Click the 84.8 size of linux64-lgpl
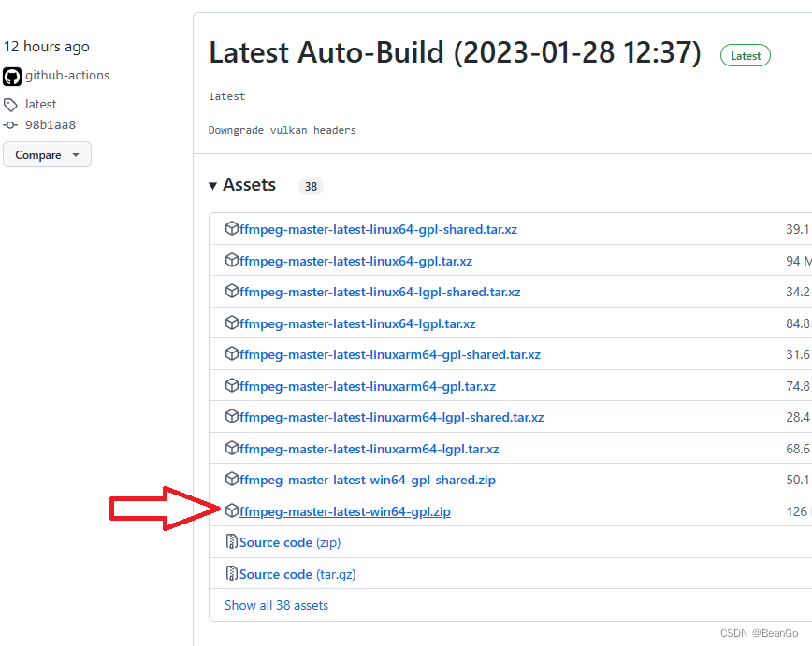 pyautogui.click(x=798, y=323)
